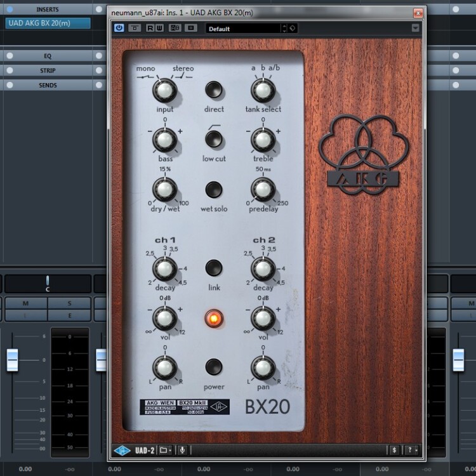Click the tank select knob
The image size is (476, 476).
(263, 91)
